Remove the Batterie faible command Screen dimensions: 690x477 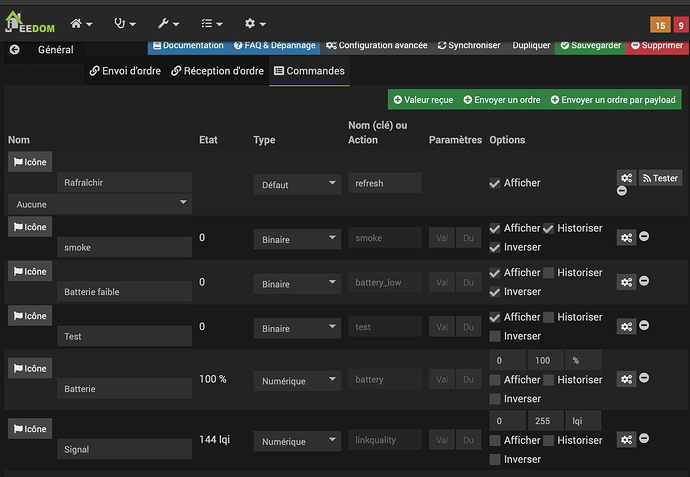pos(644,281)
